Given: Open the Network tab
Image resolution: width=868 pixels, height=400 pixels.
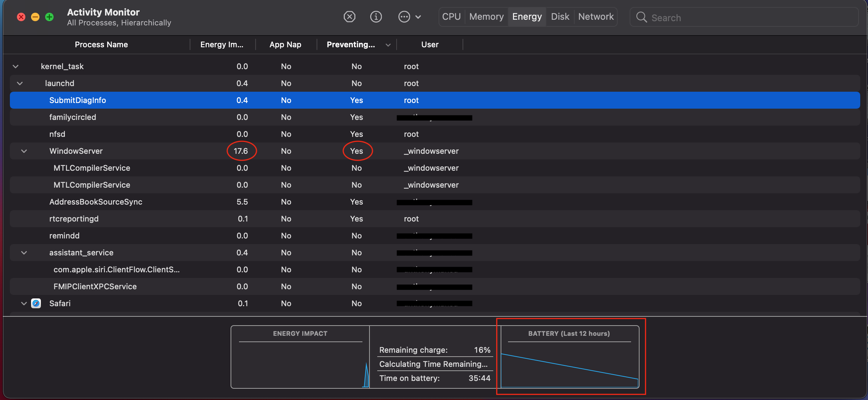Looking at the screenshot, I should click(x=596, y=17).
